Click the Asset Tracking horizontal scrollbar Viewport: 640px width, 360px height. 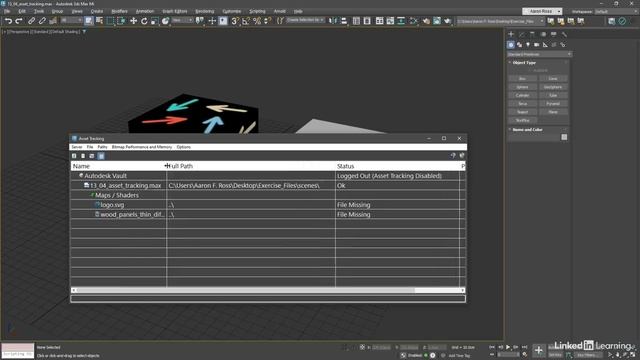tap(268, 290)
